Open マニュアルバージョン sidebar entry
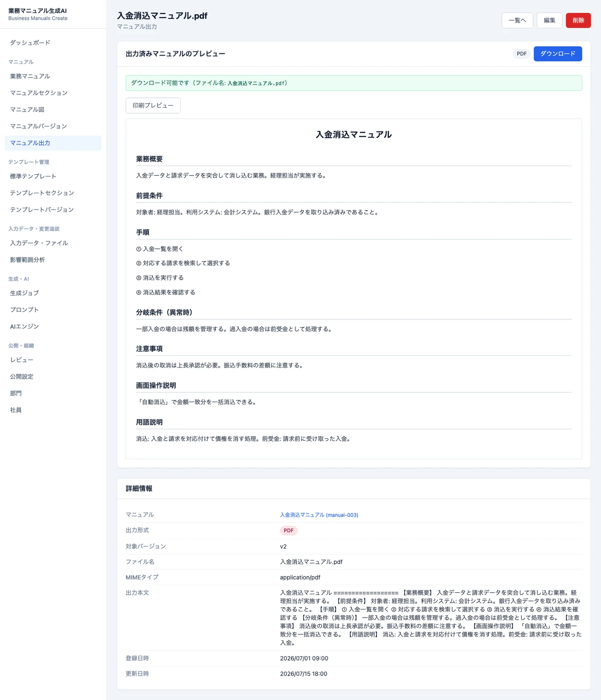The image size is (601, 700). (x=53, y=126)
